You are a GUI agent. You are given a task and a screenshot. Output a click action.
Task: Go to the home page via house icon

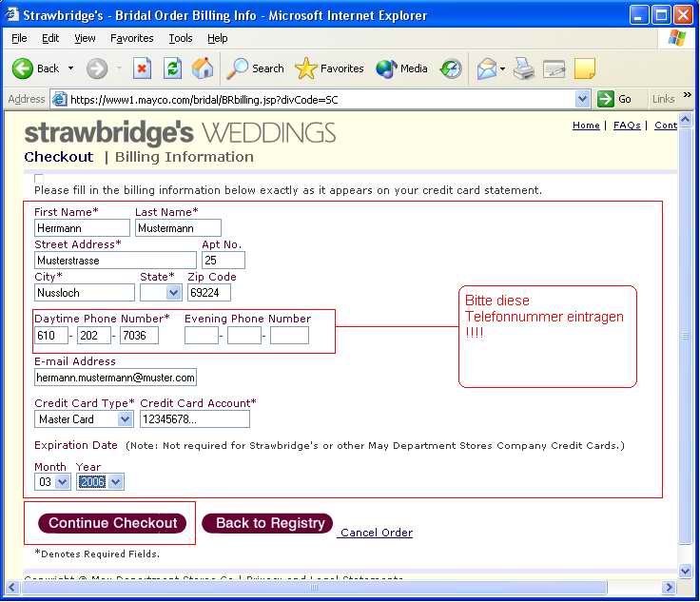[x=203, y=68]
